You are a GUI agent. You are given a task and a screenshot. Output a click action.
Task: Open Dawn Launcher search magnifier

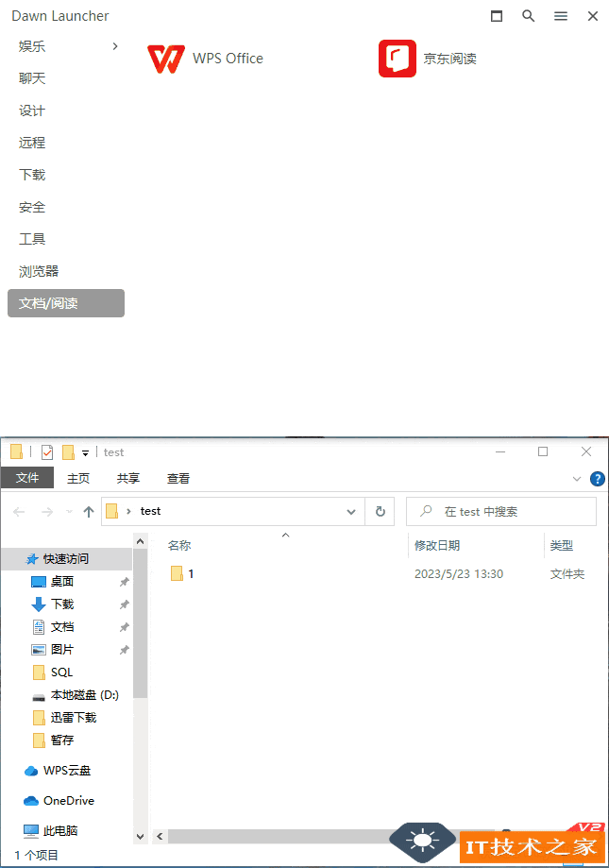pos(528,16)
